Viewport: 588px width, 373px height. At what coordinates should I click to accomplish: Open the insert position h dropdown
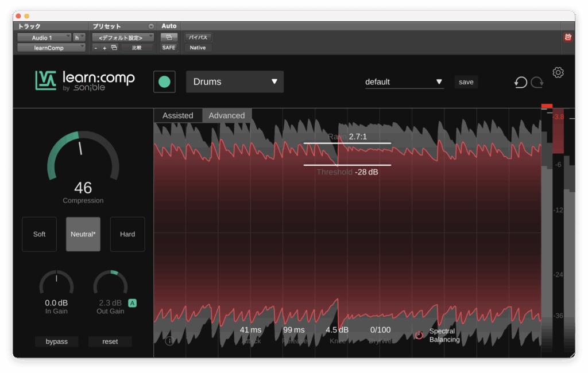(79, 37)
